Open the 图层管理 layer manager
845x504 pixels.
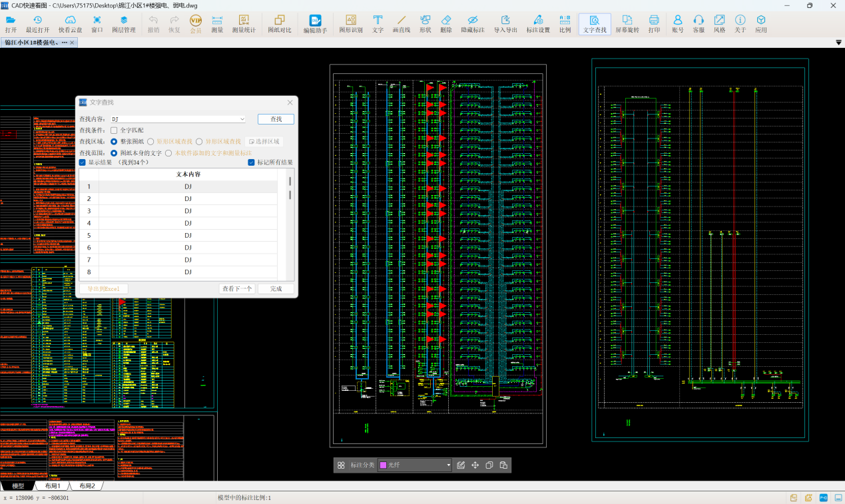(123, 24)
